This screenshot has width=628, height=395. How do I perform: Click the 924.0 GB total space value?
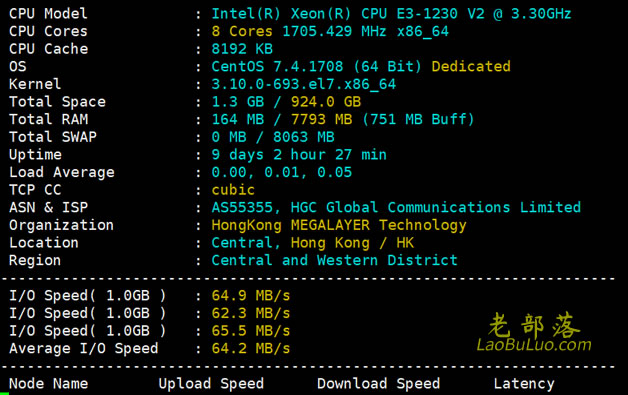coord(326,102)
